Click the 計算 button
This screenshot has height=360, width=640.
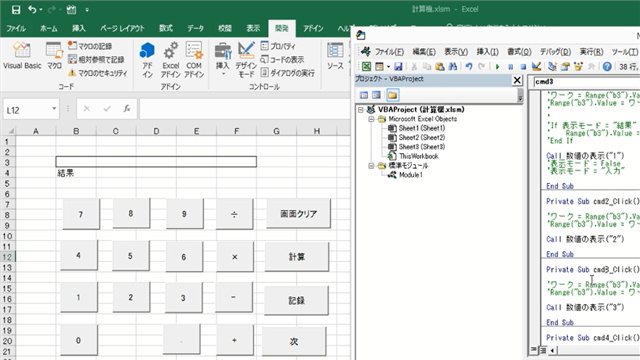click(296, 257)
